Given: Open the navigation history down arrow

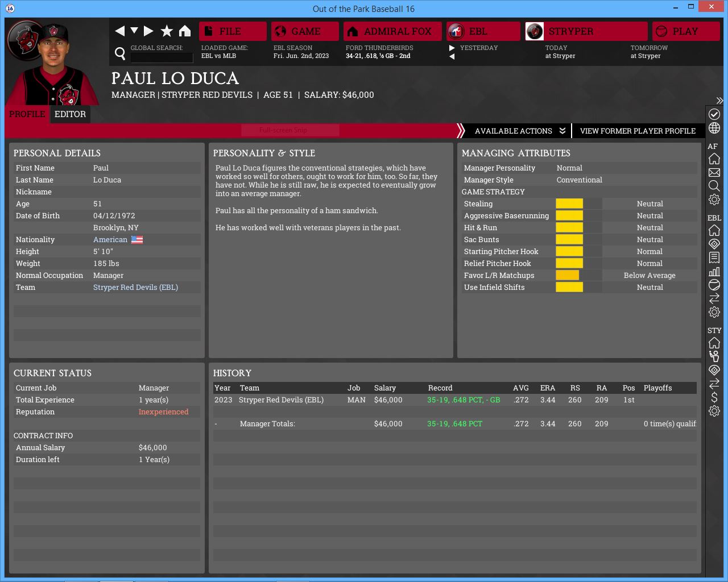Looking at the screenshot, I should click(134, 31).
